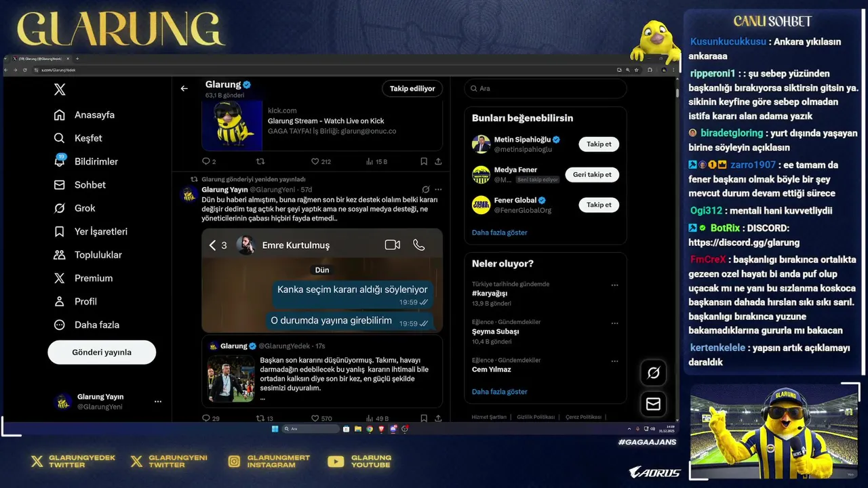
Task: Open Yer İşaretleri bookmarks
Action: click(x=91, y=232)
